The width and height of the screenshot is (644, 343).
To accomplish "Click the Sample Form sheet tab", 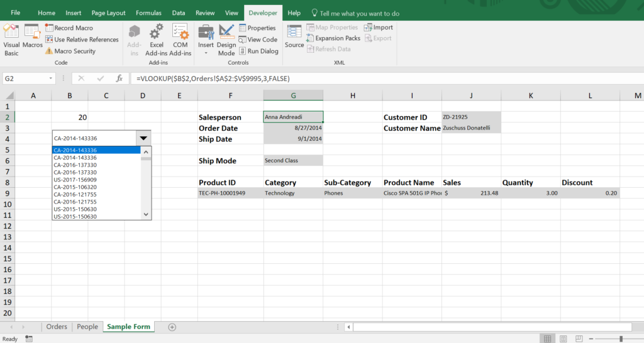I will pos(128,327).
